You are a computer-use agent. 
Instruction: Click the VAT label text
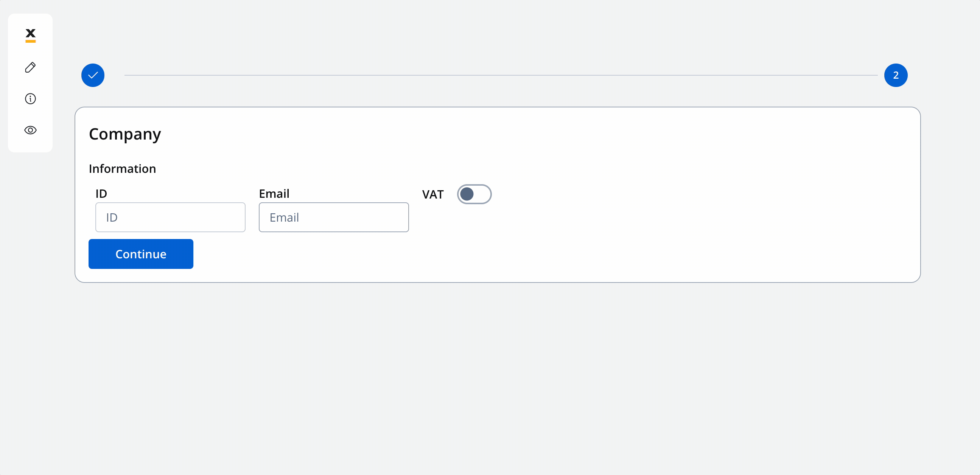[433, 195]
